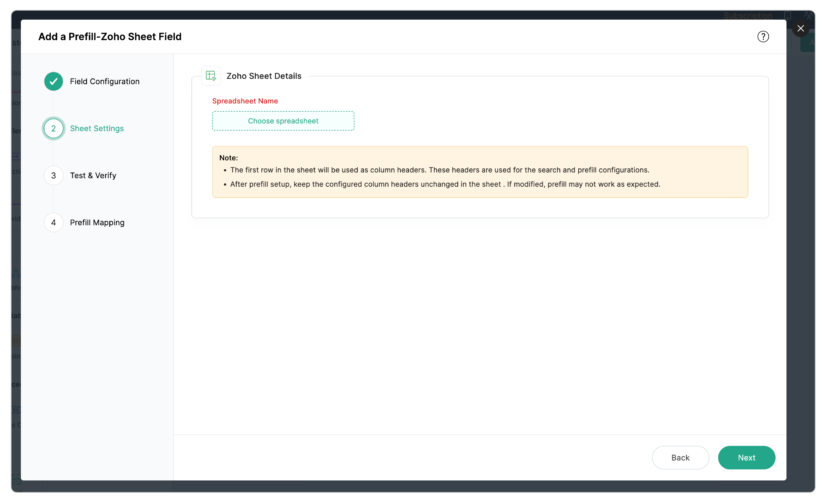Click the note about first row column headers
825x504 pixels.
click(440, 170)
